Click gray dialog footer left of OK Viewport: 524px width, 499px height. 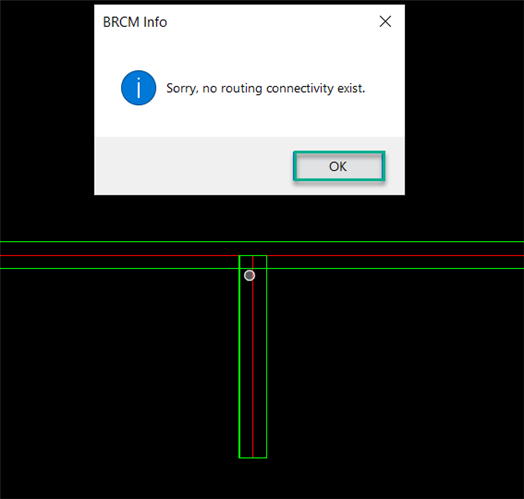[x=194, y=166]
